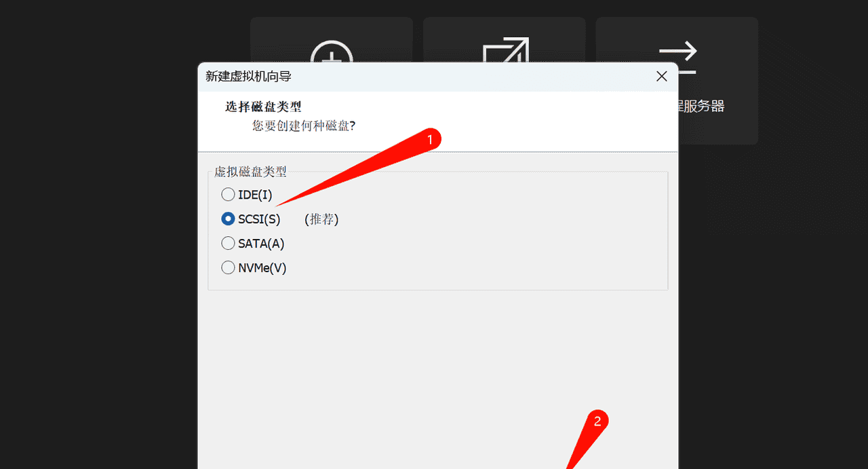The width and height of the screenshot is (868, 469).
Task: Select the IDE(I) radio circle
Action: tap(228, 195)
